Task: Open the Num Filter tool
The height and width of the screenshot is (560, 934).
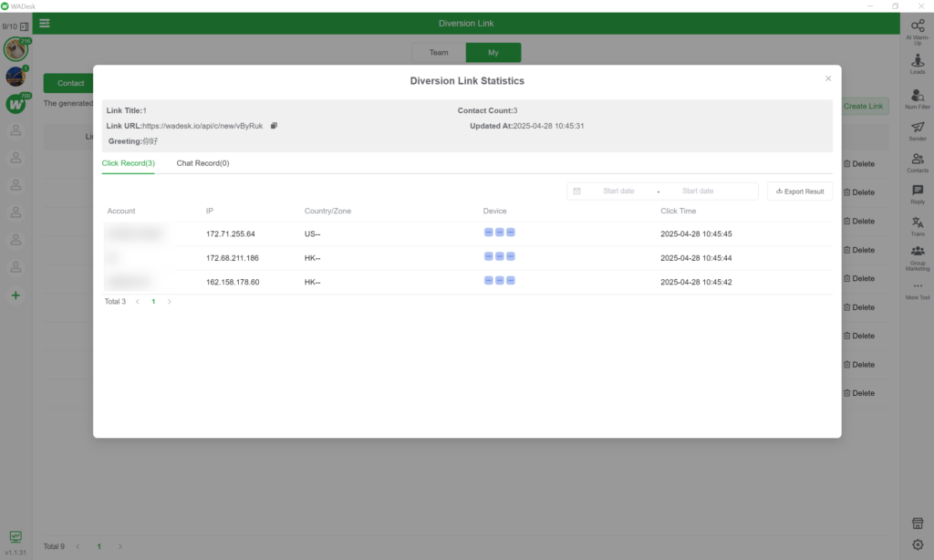Action: pyautogui.click(x=918, y=99)
